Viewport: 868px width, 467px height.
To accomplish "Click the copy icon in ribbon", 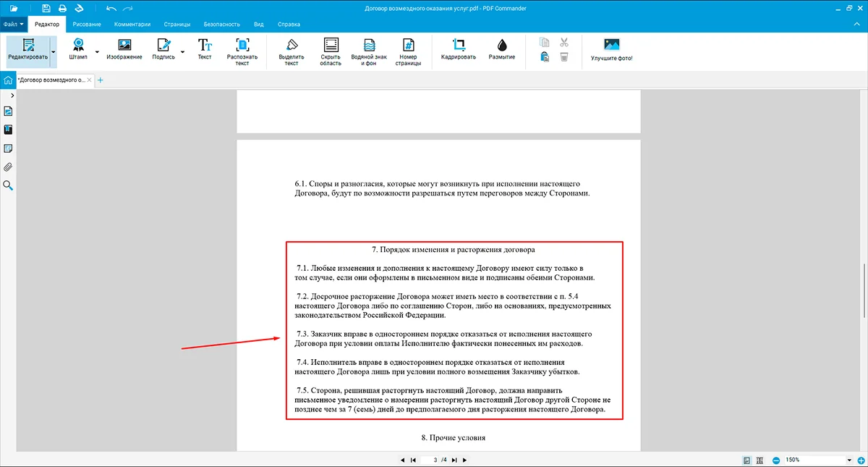I will pos(545,42).
